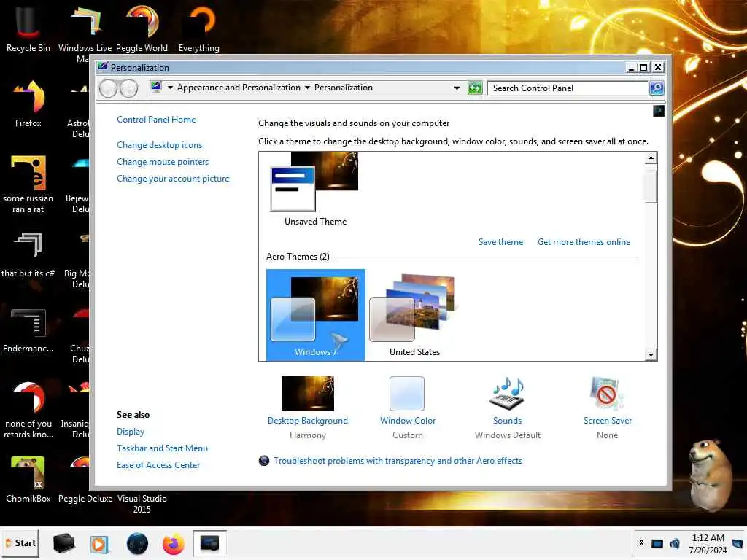Click the Save theme link
The image size is (747, 560).
(x=500, y=242)
